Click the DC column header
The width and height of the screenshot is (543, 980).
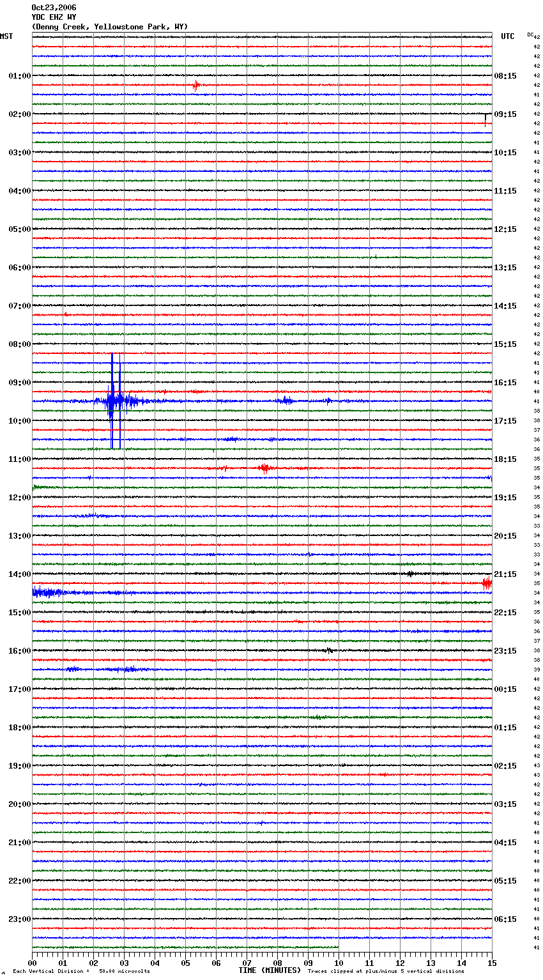(530, 34)
